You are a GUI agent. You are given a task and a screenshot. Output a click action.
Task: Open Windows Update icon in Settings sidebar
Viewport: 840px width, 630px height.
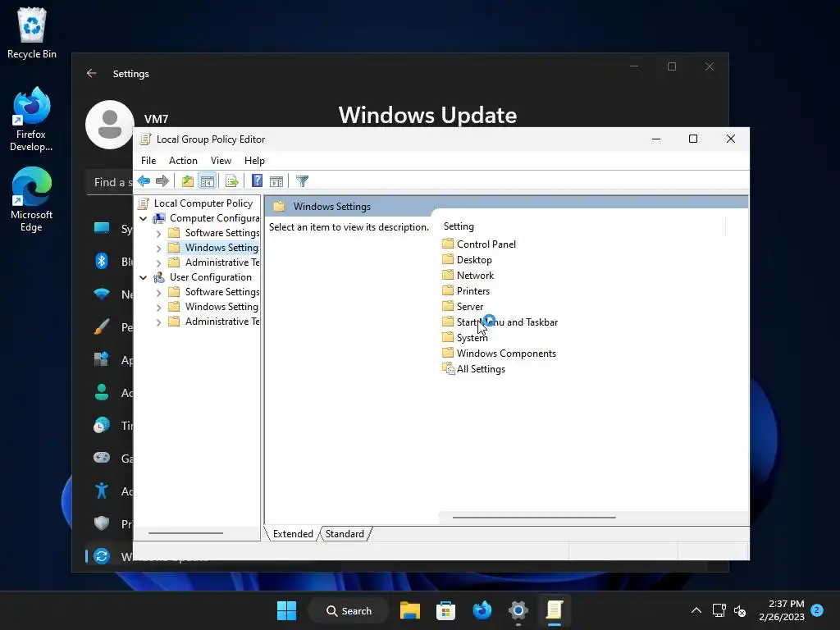point(101,556)
